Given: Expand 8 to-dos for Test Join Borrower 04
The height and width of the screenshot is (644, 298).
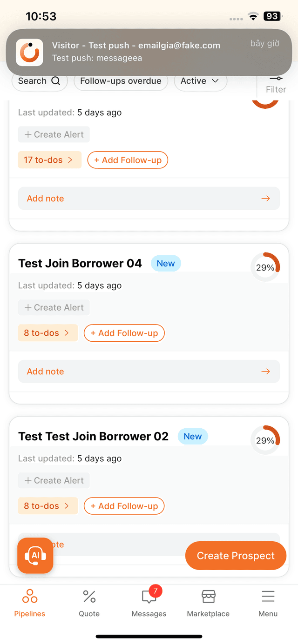Looking at the screenshot, I should click(47, 333).
